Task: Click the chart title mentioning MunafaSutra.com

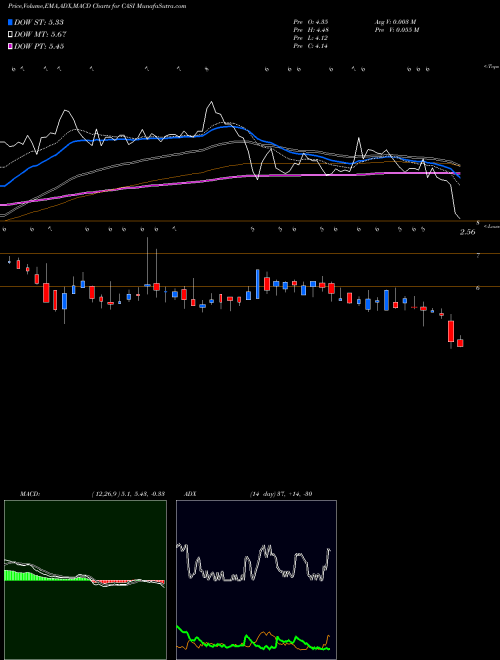Action: pyautogui.click(x=97, y=6)
